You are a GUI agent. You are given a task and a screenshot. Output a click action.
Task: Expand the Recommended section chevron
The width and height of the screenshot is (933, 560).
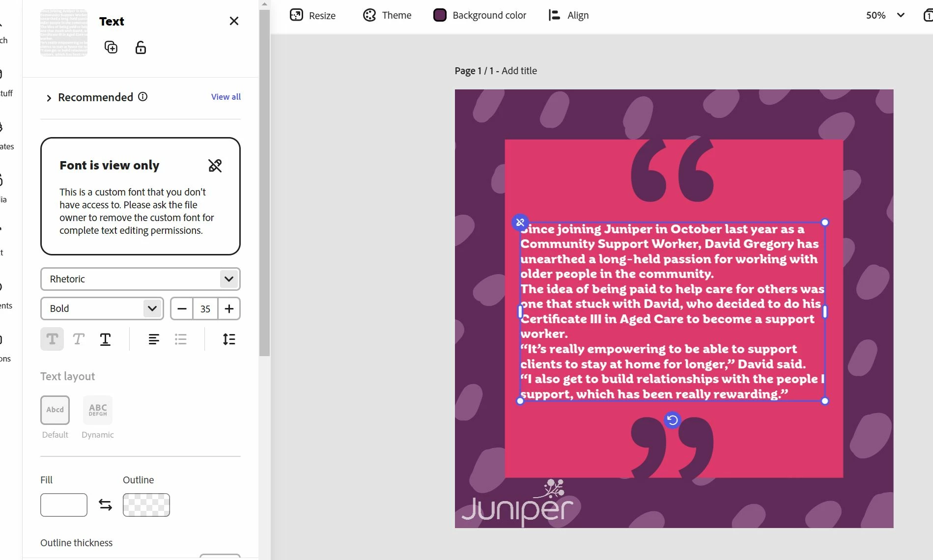point(49,98)
